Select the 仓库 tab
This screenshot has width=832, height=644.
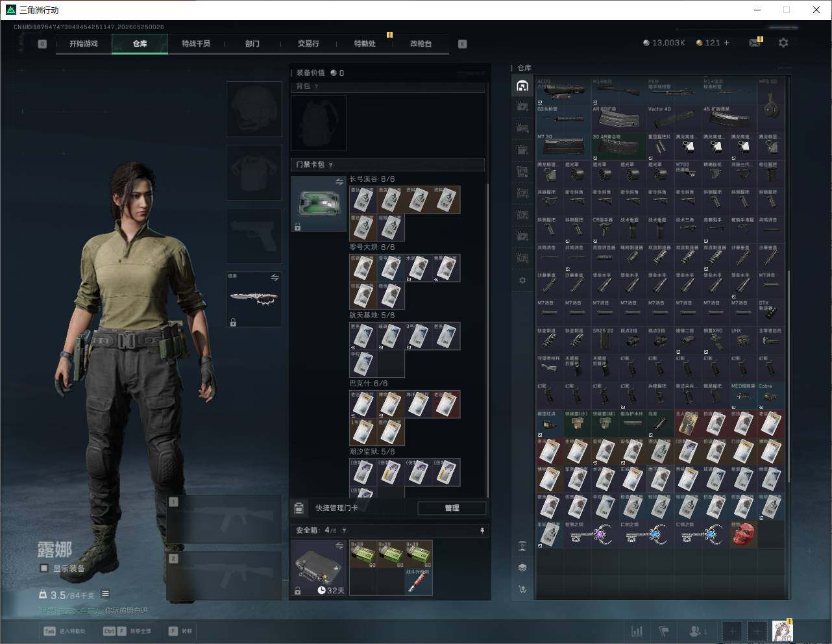[140, 43]
